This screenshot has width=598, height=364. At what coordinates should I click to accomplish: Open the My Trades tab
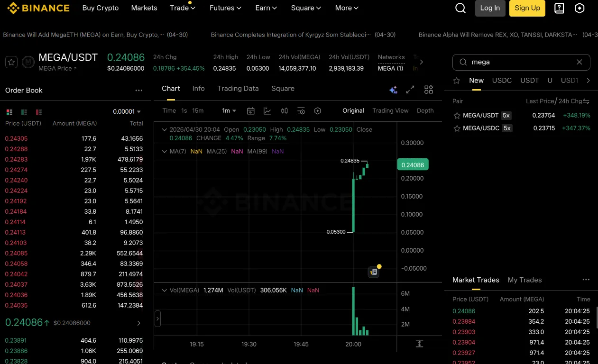click(x=524, y=280)
